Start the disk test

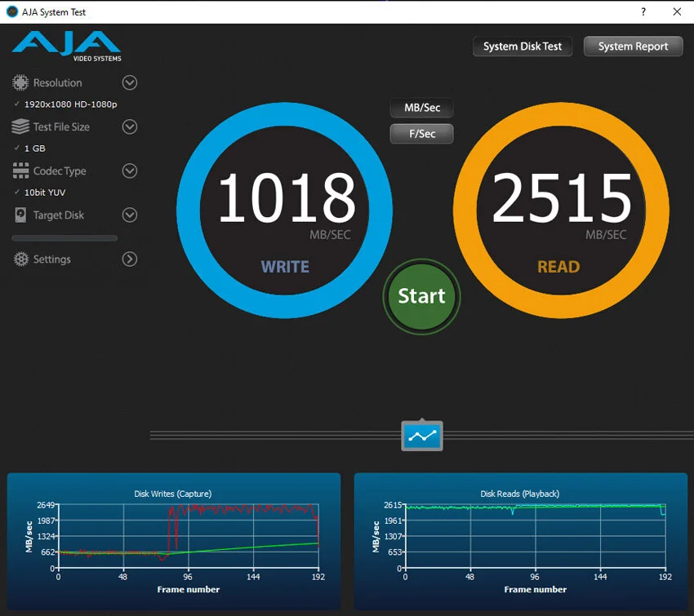point(421,296)
